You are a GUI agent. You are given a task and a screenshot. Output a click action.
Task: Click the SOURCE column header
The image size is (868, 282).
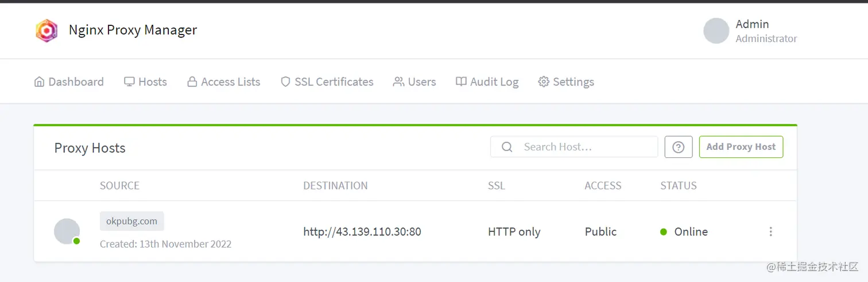click(119, 186)
